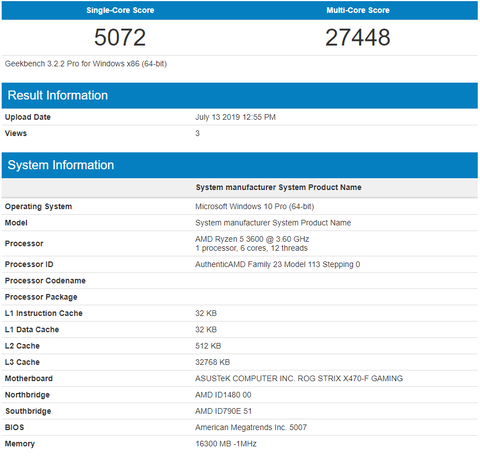Click the Memory 16300 MB value
This screenshot has height=461, width=480.
(226, 444)
